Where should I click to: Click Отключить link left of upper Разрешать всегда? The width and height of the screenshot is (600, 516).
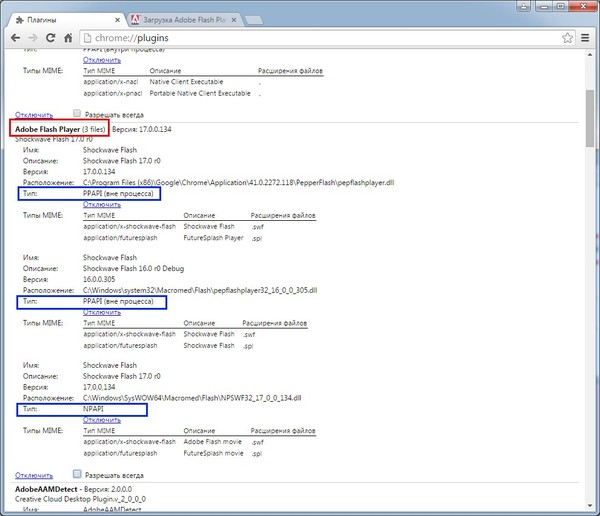(x=34, y=115)
